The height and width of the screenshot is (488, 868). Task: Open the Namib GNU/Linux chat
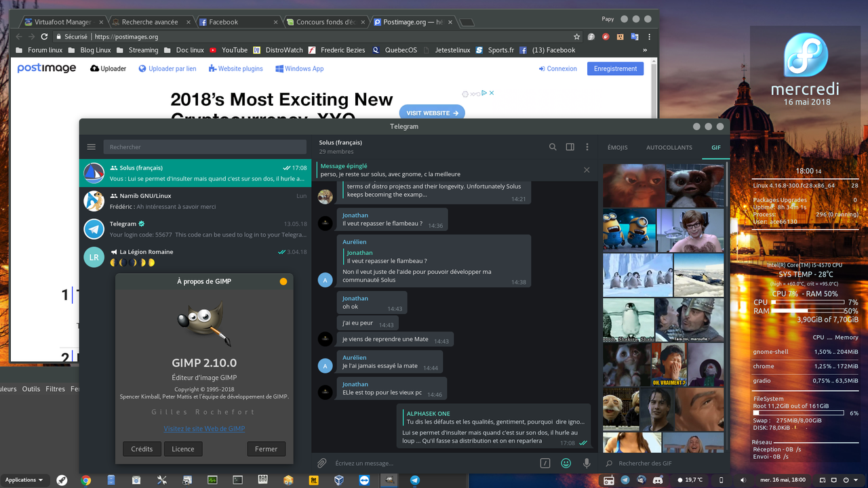195,201
